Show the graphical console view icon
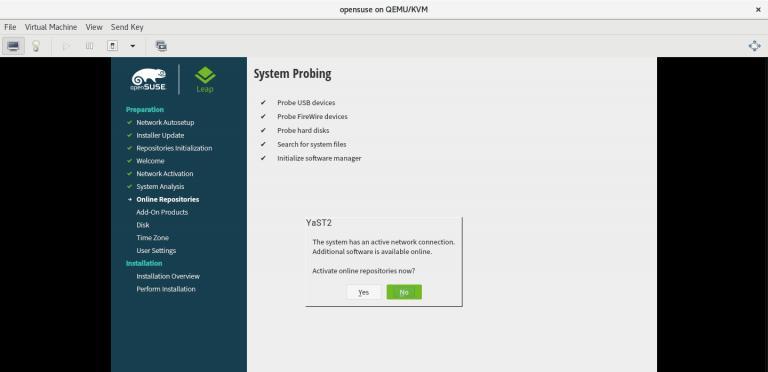The width and height of the screenshot is (768, 372). (x=13, y=46)
